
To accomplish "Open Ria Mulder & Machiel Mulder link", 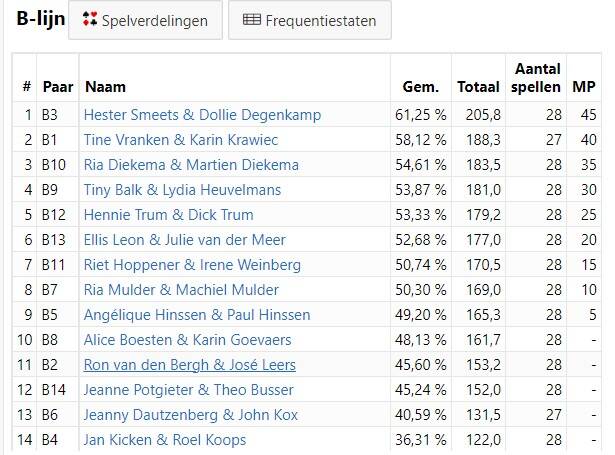I will tap(181, 290).
